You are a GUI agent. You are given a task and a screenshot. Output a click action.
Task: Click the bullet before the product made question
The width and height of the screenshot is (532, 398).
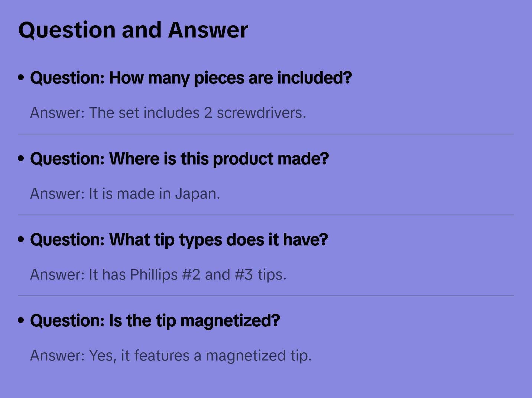pyautogui.click(x=21, y=159)
